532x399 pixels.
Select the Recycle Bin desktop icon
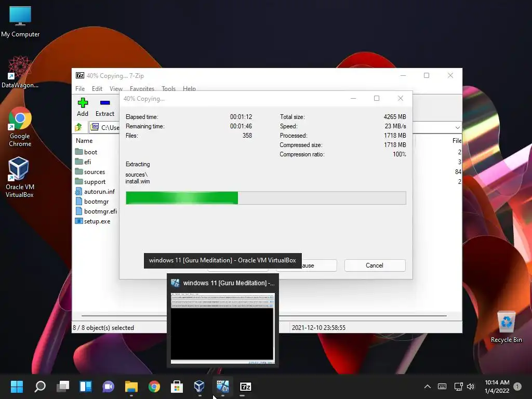(x=506, y=327)
